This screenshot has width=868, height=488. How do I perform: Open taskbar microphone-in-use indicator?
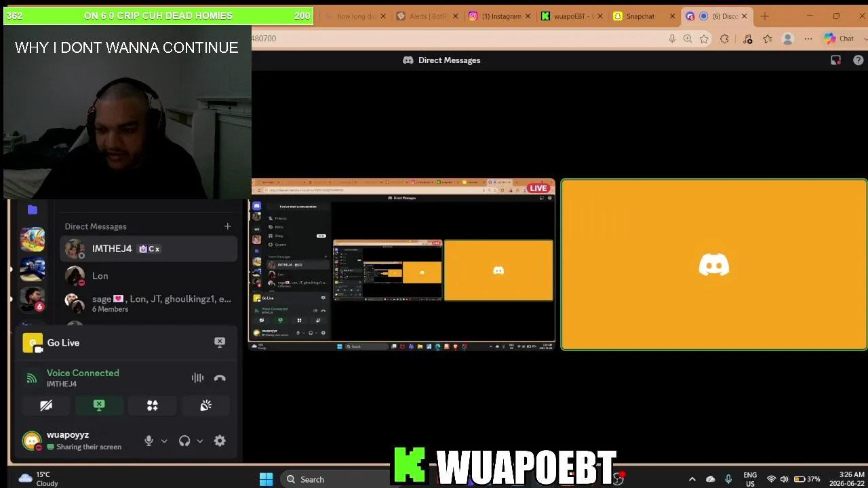pos(728,479)
